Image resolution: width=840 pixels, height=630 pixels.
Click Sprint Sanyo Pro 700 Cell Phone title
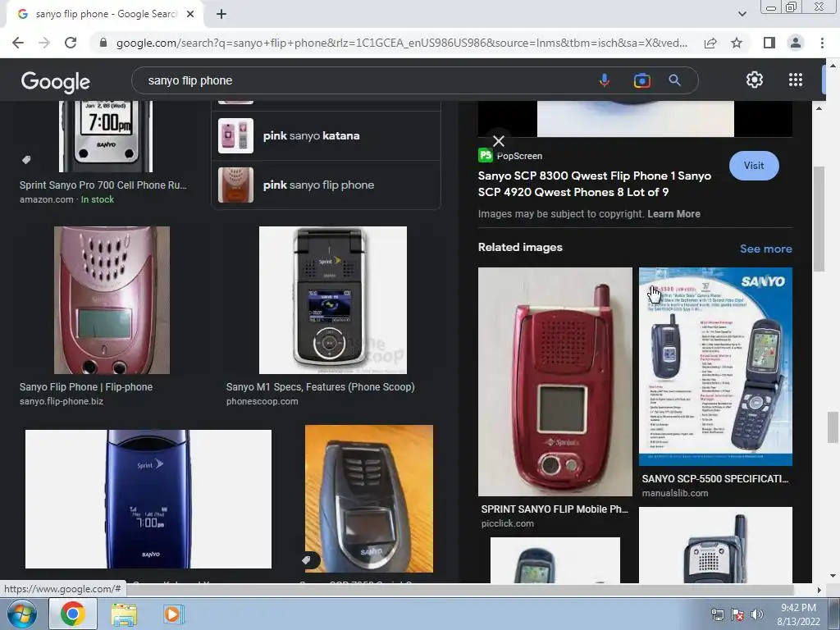tap(103, 185)
